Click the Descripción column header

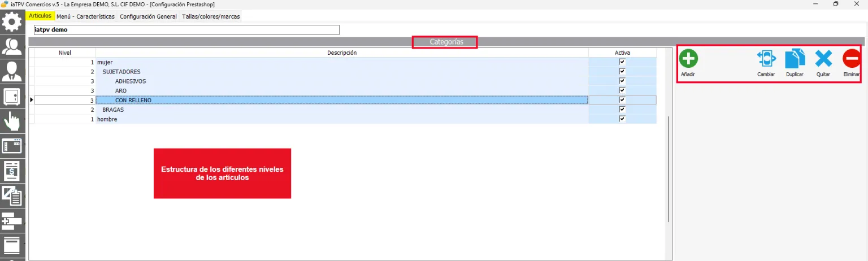pos(342,53)
